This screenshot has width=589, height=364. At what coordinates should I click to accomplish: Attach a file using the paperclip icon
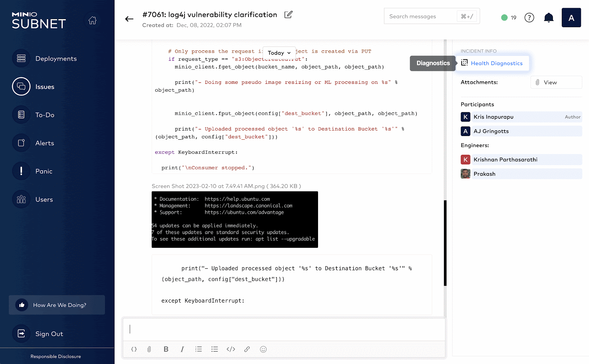[x=149, y=349]
